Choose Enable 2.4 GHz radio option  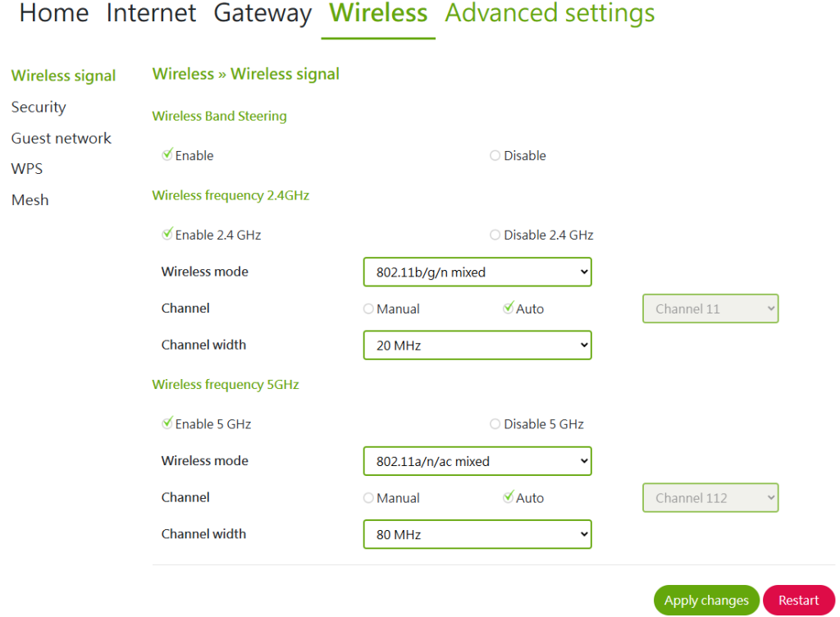[x=167, y=235]
